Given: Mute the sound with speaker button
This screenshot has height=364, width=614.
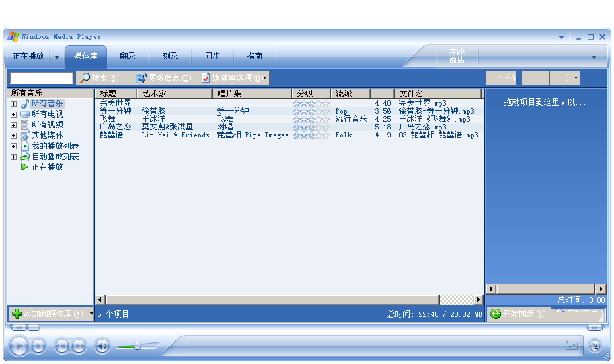Looking at the screenshot, I should coord(102,346).
